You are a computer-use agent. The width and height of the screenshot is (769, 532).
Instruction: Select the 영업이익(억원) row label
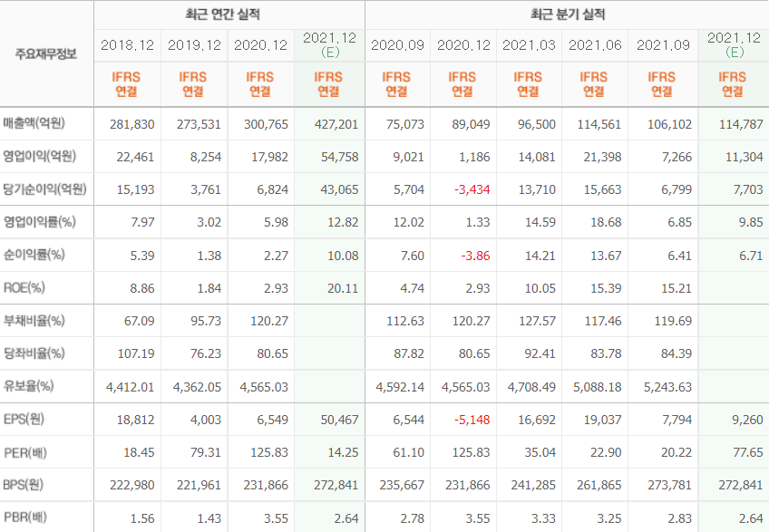point(39,156)
